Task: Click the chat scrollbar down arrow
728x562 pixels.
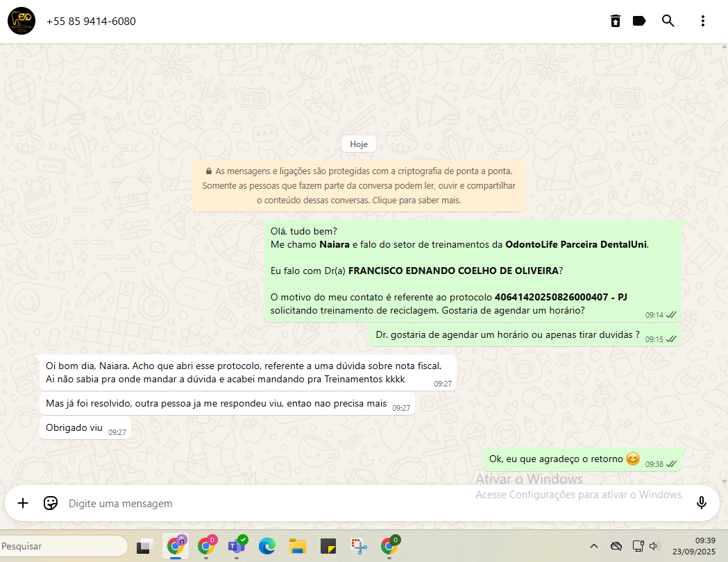Action: 725,482
